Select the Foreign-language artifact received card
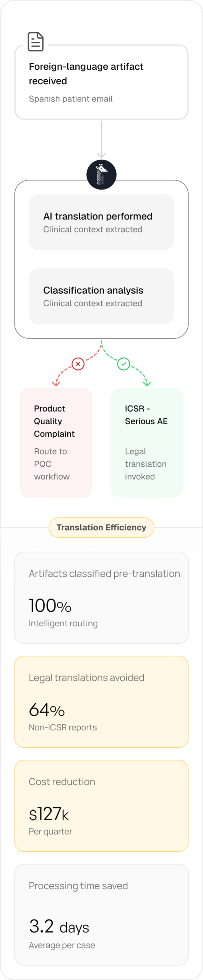 click(x=101, y=82)
